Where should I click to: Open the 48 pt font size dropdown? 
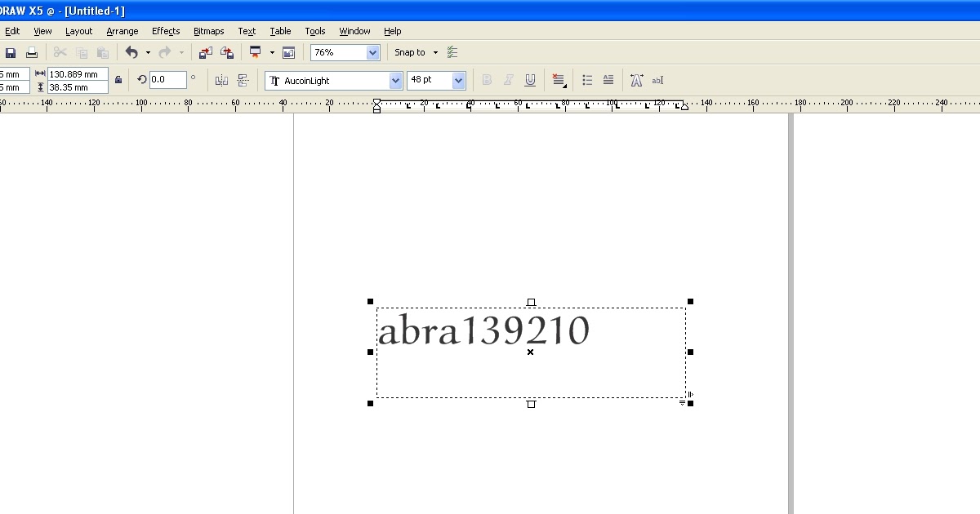[458, 80]
